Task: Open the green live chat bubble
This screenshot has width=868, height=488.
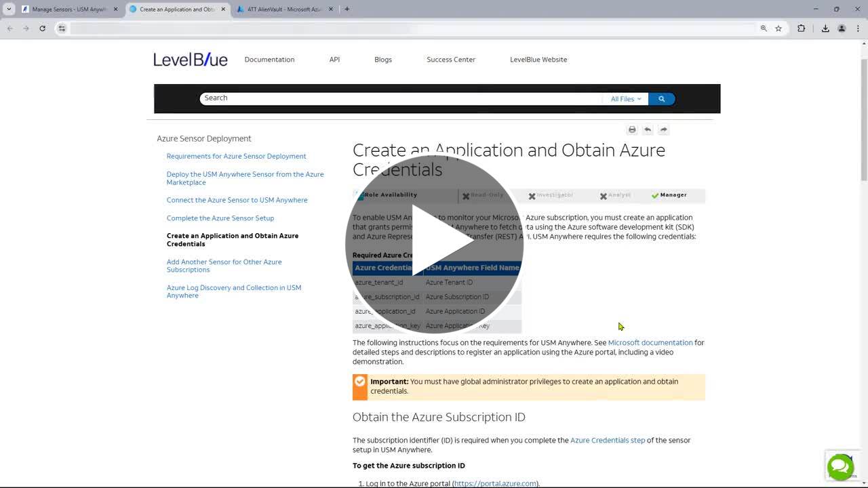Action: 840,467
